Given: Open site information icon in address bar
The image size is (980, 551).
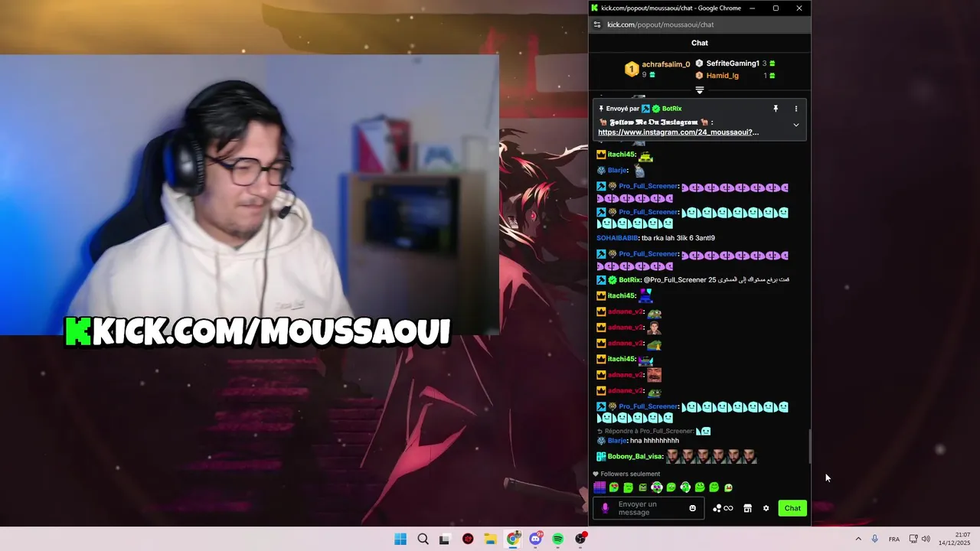Looking at the screenshot, I should 597,24.
